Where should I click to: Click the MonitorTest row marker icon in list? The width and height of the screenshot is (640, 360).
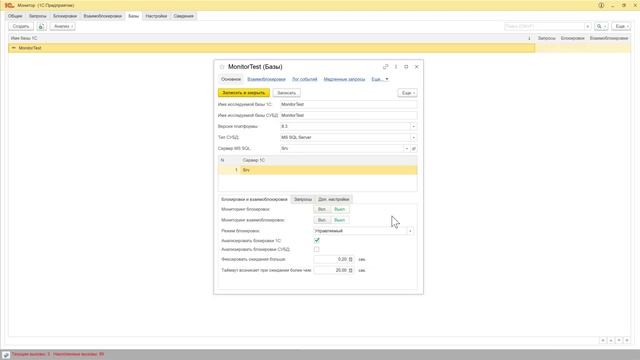pos(13,48)
